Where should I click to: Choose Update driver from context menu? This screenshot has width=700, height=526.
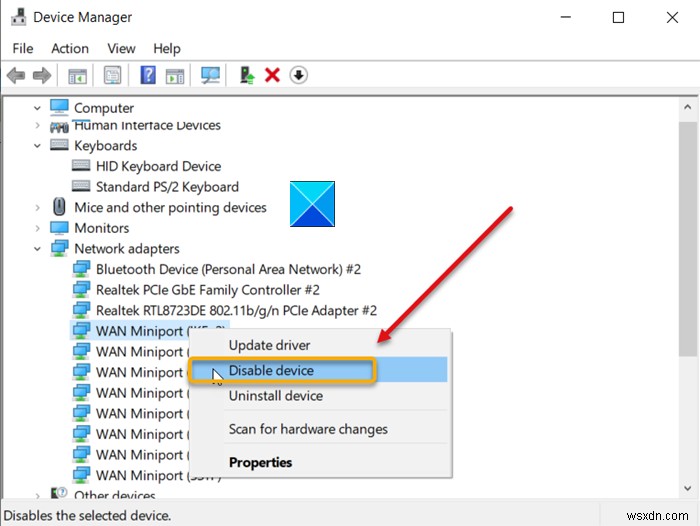pos(270,345)
